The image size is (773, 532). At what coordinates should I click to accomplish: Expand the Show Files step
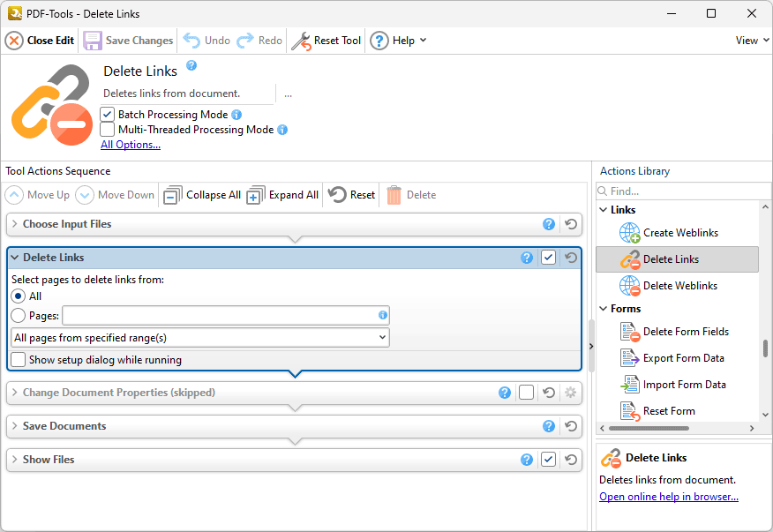click(15, 460)
